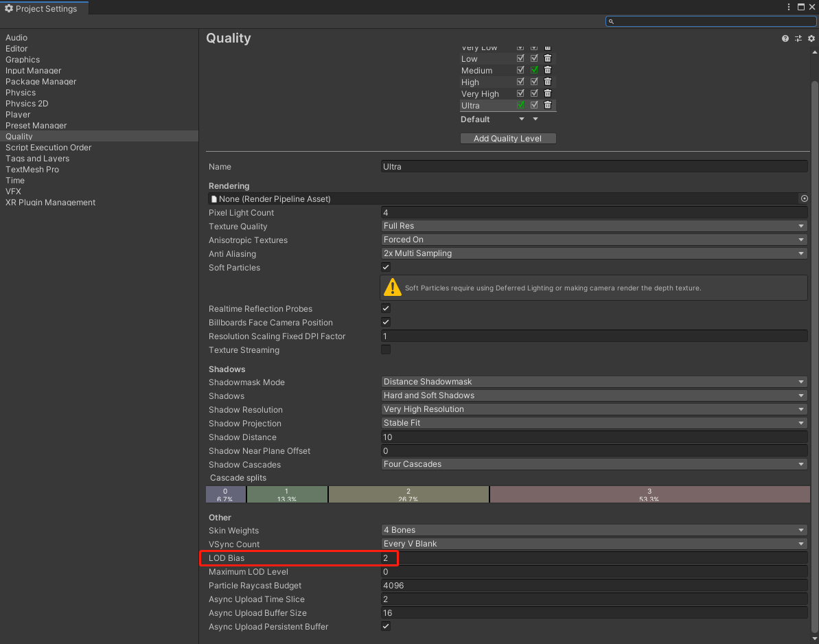Select Audio in settings sidebar

pos(16,38)
